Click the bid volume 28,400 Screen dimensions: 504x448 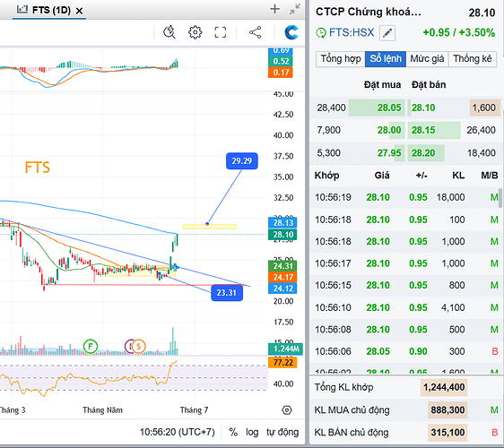coord(331,108)
